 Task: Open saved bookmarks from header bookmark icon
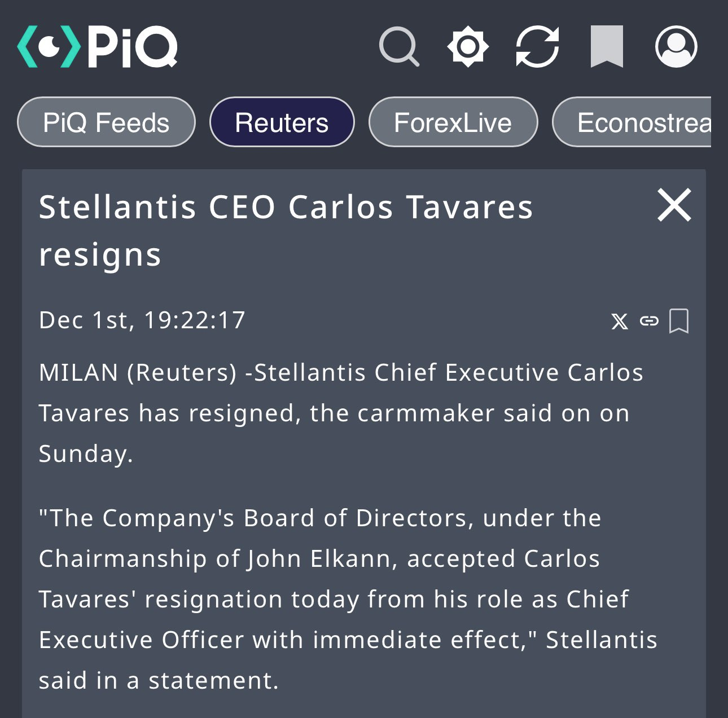607,46
